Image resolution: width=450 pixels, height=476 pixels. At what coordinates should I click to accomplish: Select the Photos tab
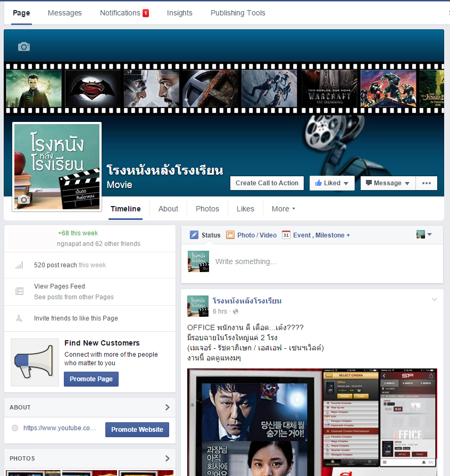[207, 209]
